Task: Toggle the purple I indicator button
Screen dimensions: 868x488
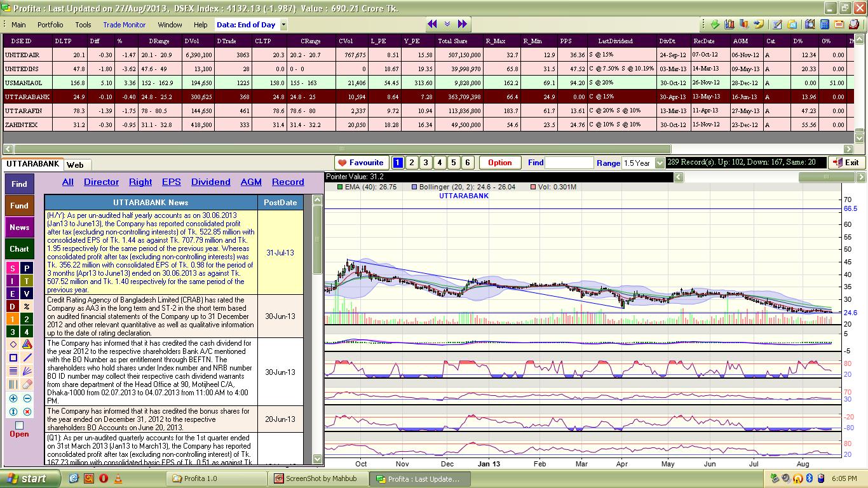Action: pos(13,281)
